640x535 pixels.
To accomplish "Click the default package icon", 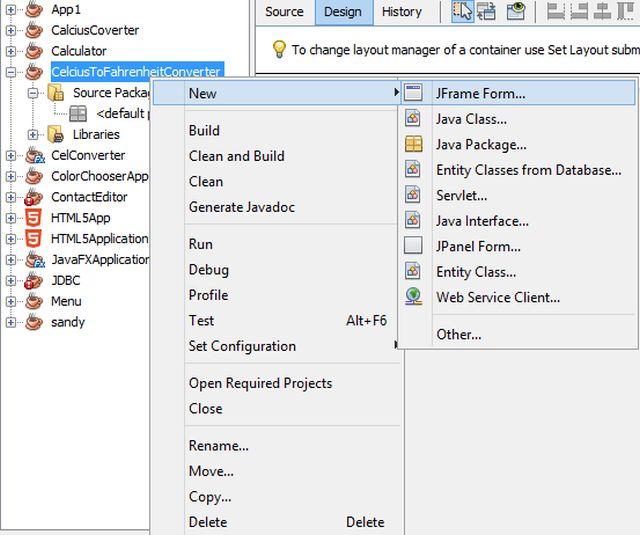I will pyautogui.click(x=78, y=113).
